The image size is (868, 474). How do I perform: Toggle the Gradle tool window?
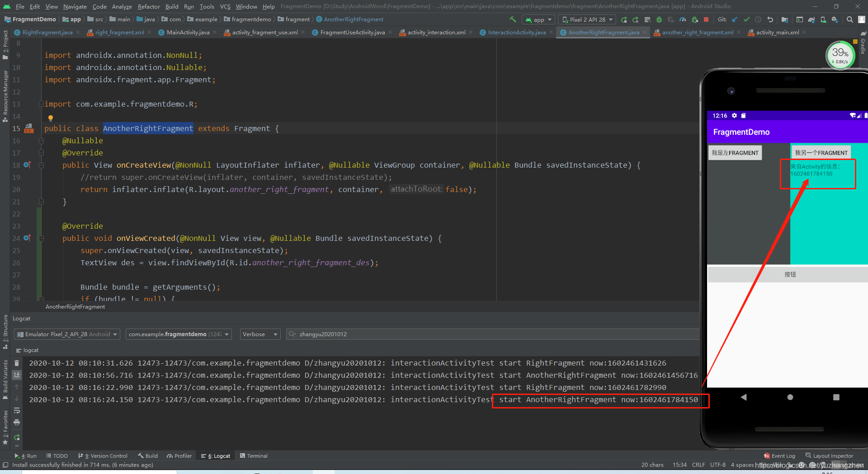click(x=863, y=43)
